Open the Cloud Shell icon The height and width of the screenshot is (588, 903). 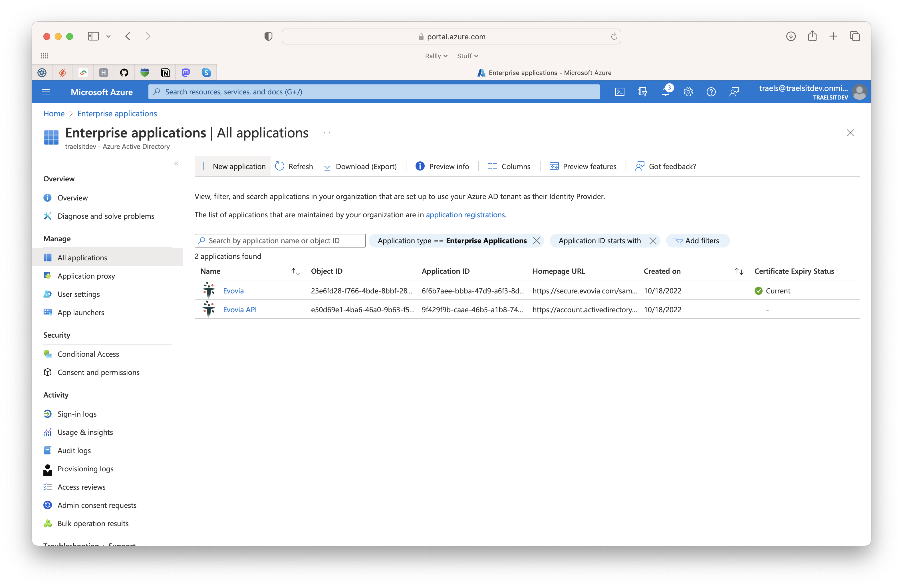click(x=620, y=92)
